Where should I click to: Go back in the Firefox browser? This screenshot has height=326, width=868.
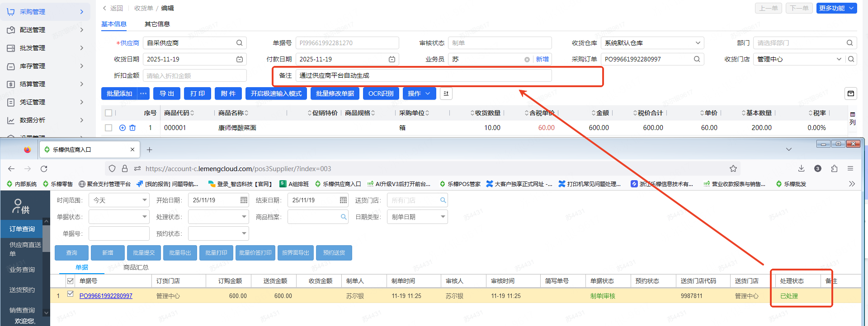coord(11,168)
